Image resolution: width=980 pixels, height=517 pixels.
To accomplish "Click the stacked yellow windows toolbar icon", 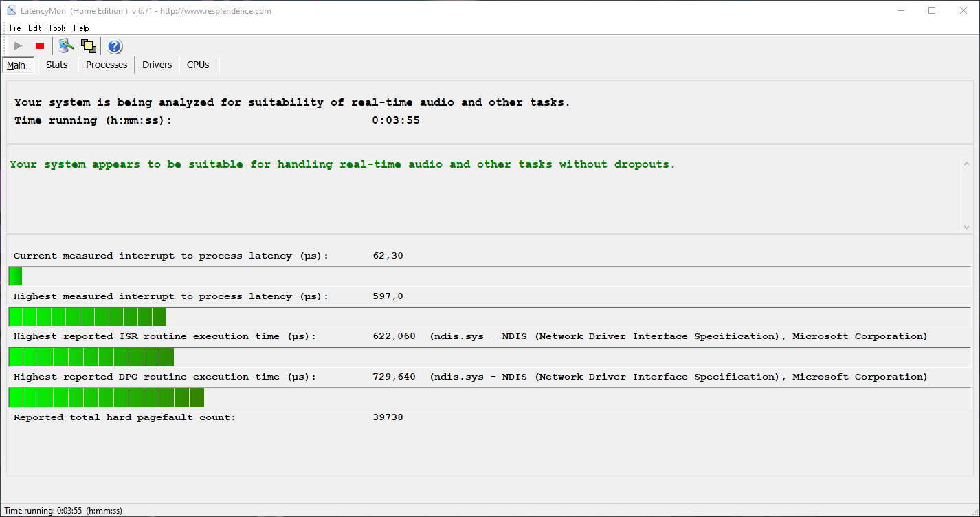I will pos(88,46).
